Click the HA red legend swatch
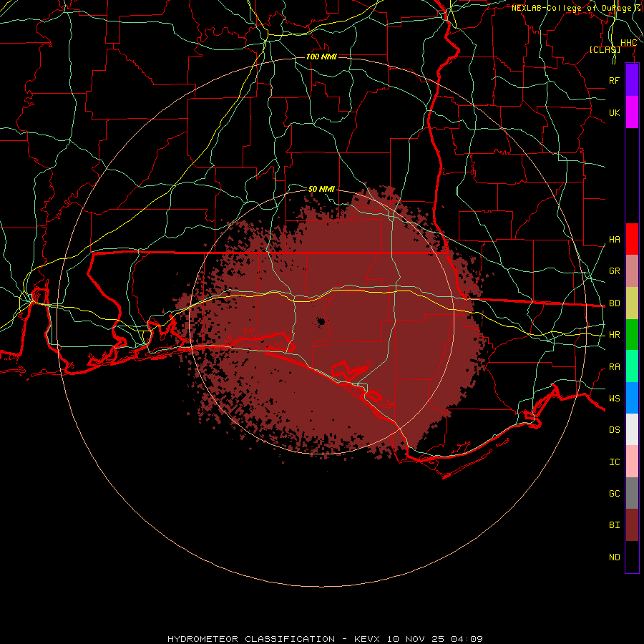 (x=632, y=239)
